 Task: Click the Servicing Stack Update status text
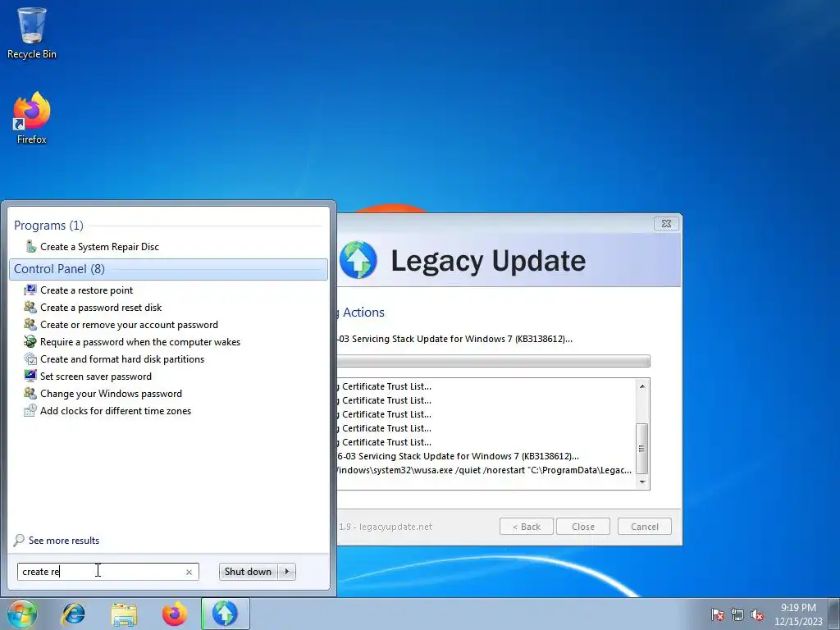pos(454,339)
